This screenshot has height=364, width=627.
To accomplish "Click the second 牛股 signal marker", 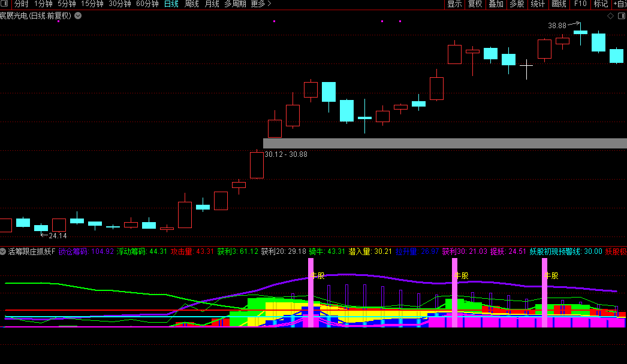I will click(x=461, y=276).
